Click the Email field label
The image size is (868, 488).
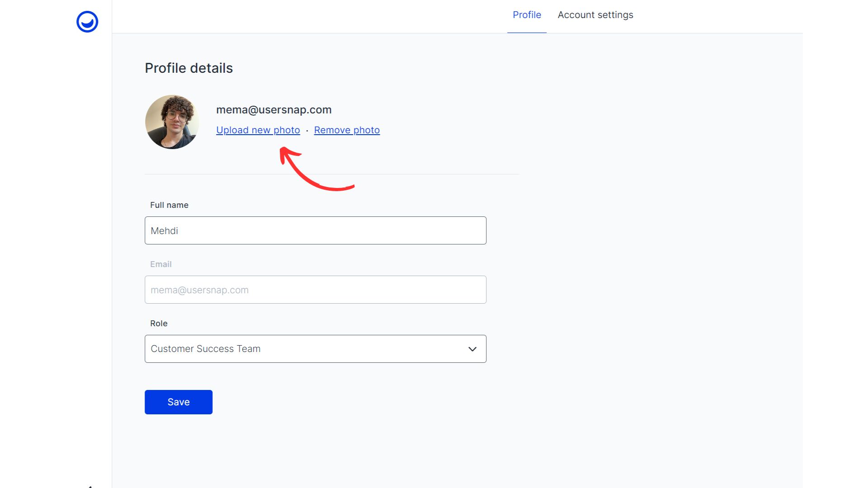(160, 264)
